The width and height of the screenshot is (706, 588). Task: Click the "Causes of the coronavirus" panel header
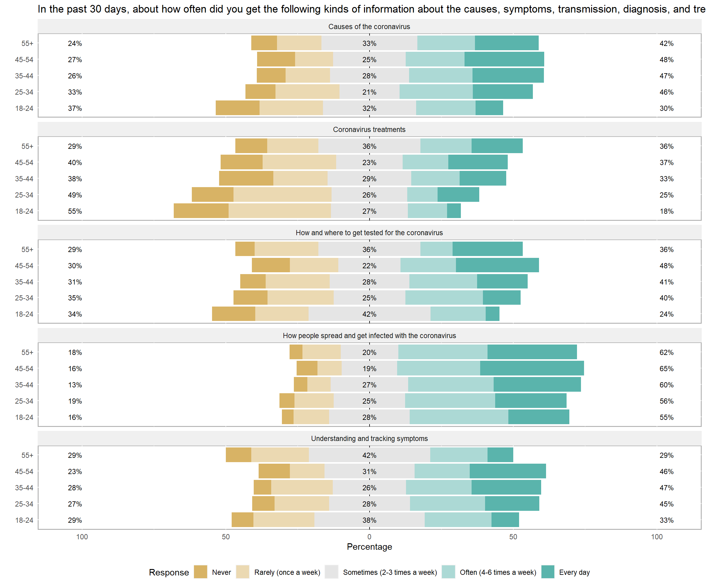point(369,27)
